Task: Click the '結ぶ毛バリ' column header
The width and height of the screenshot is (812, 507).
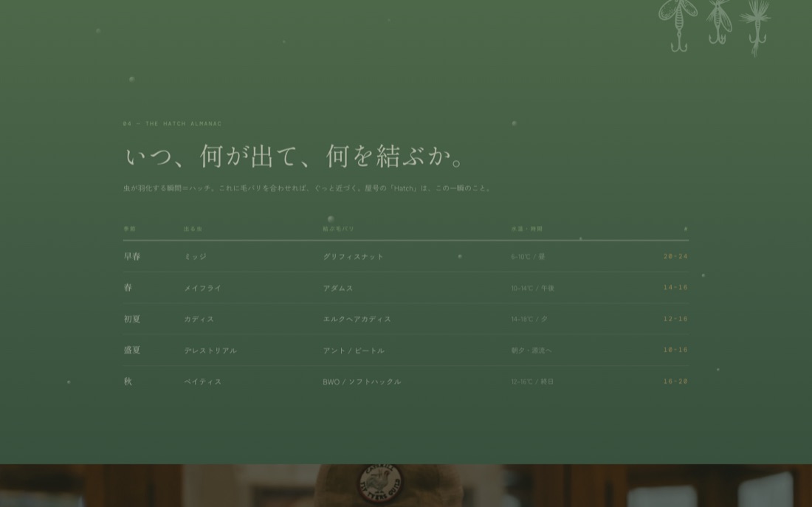Action: [338, 229]
